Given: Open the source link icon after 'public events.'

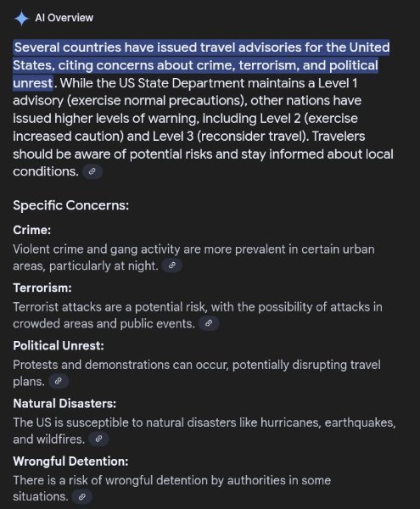Looking at the screenshot, I should pyautogui.click(x=209, y=323).
